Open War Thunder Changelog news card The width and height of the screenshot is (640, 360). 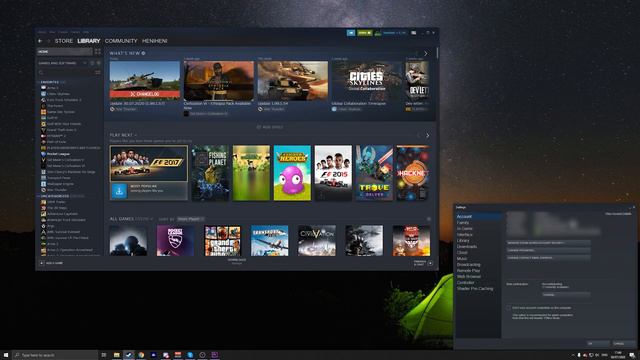(x=144, y=80)
